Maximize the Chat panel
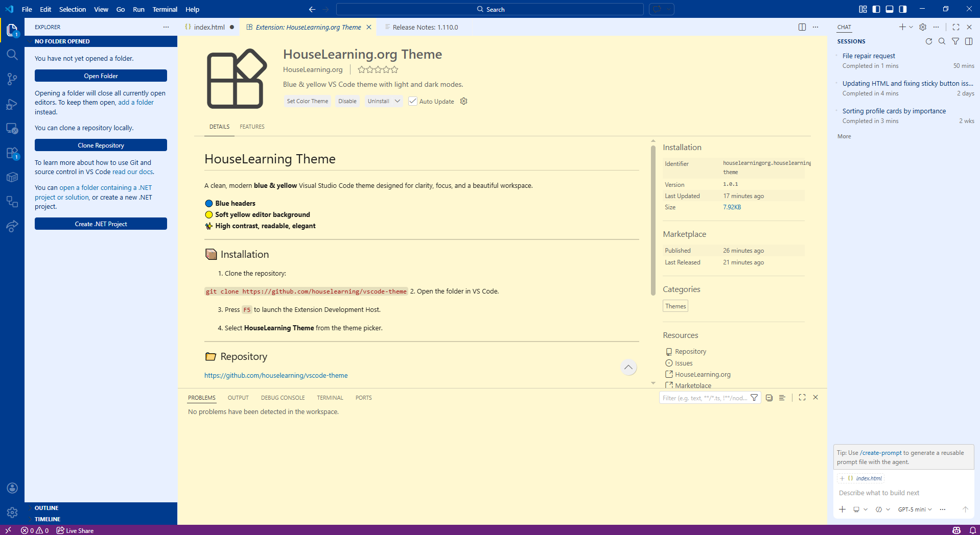This screenshot has width=980, height=535. tap(956, 27)
